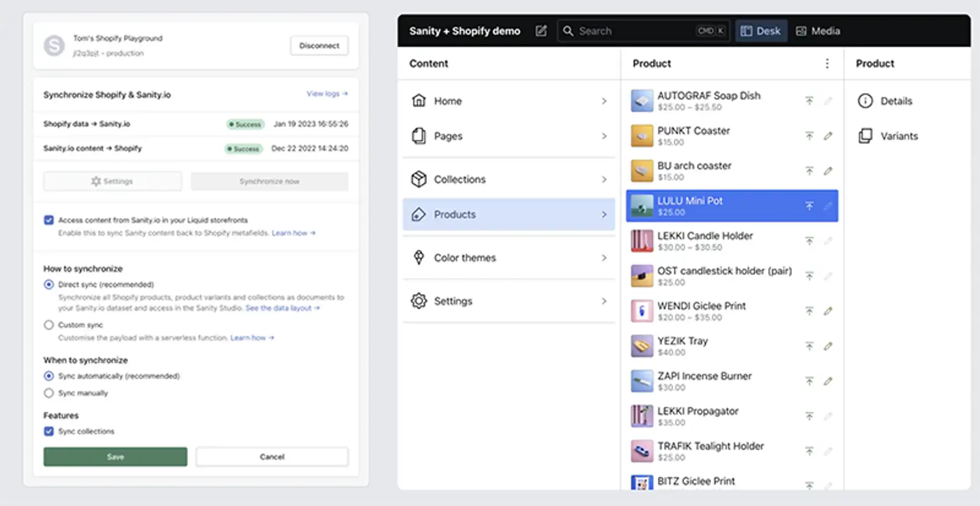Open Learn how link under Access content
The image size is (980, 506).
coord(293,233)
